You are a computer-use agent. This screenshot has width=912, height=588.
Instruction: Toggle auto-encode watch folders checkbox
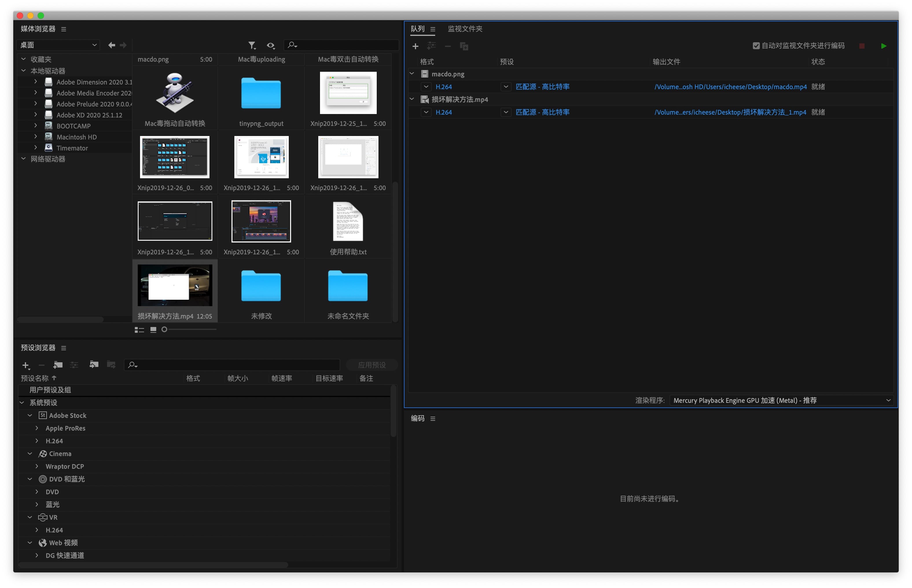(x=756, y=46)
